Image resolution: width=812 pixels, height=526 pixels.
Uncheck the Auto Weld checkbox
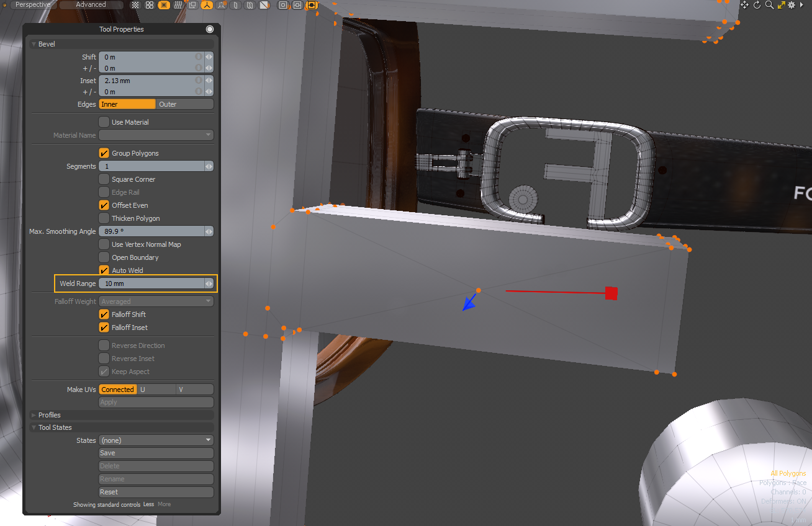click(104, 270)
